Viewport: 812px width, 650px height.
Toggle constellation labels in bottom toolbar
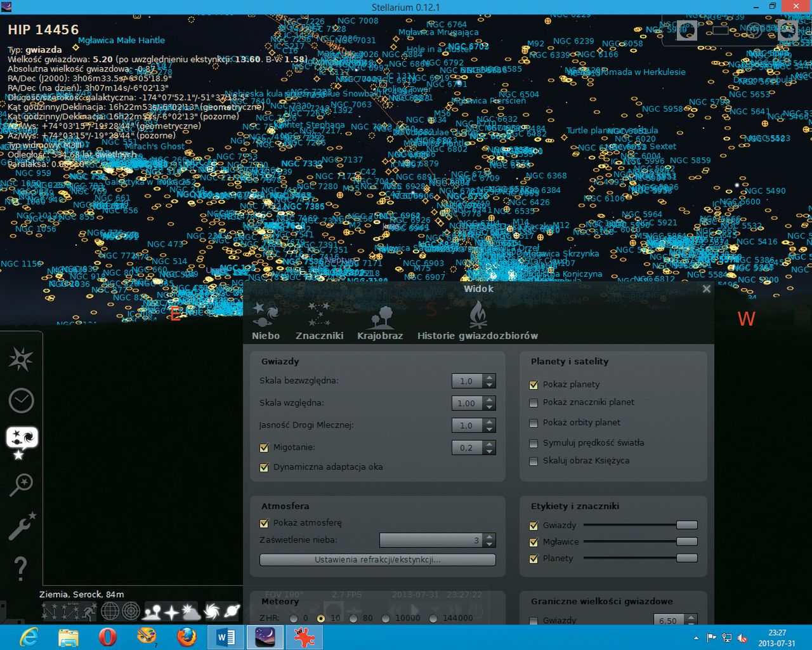(69, 611)
